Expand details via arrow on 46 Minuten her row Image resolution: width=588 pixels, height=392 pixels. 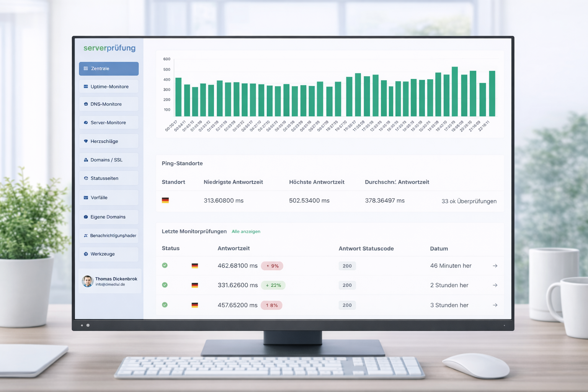click(x=495, y=266)
